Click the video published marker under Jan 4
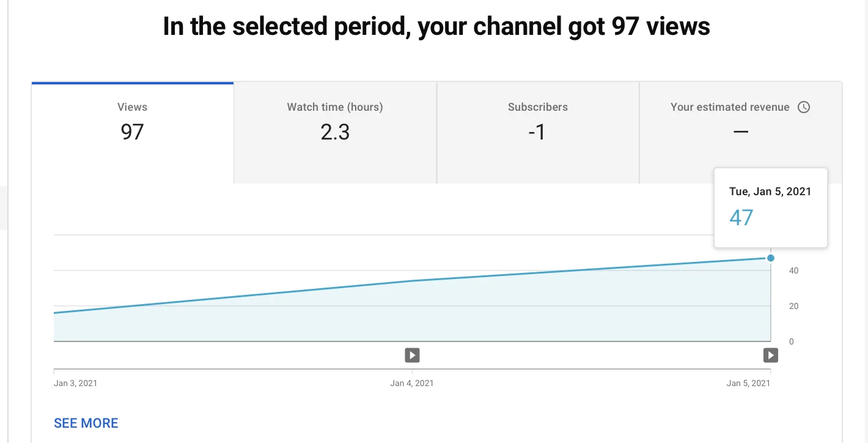 412,355
